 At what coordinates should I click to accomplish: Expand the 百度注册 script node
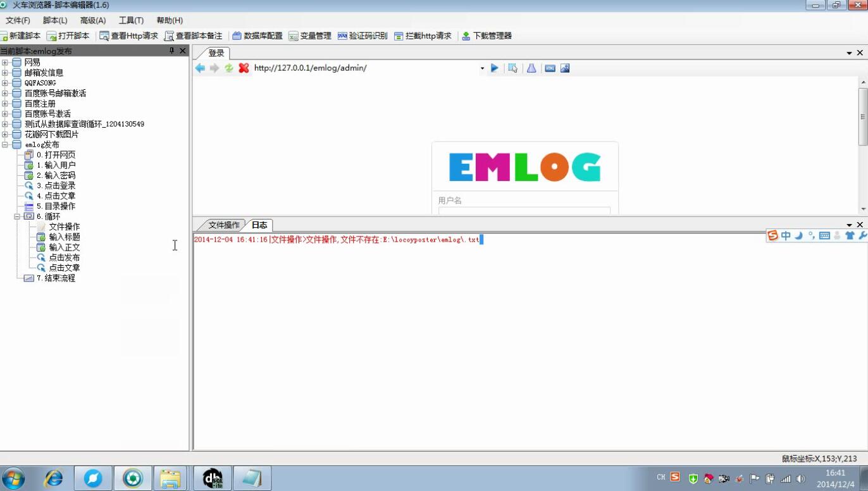point(5,104)
